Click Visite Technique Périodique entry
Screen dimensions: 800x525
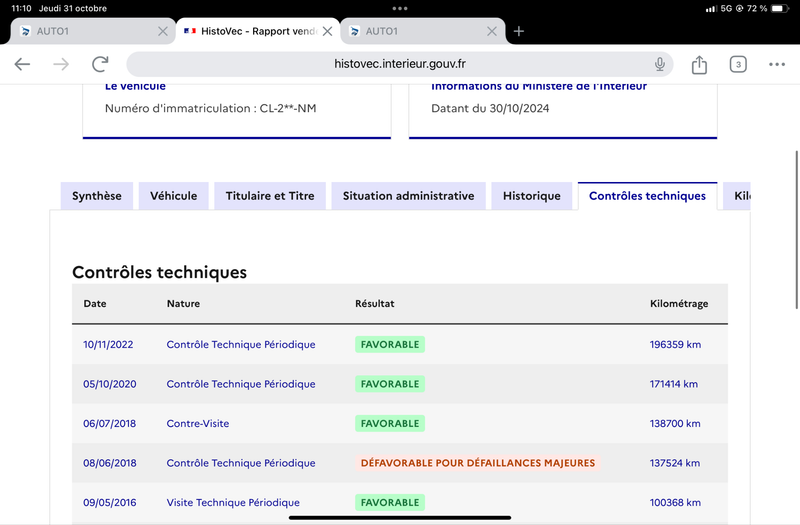tap(233, 503)
